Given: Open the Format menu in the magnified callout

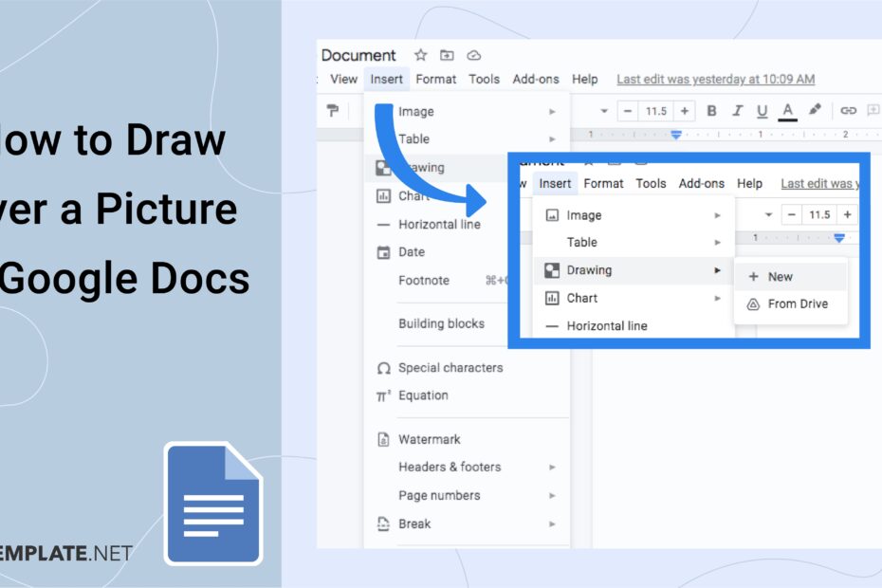Looking at the screenshot, I should coord(603,183).
